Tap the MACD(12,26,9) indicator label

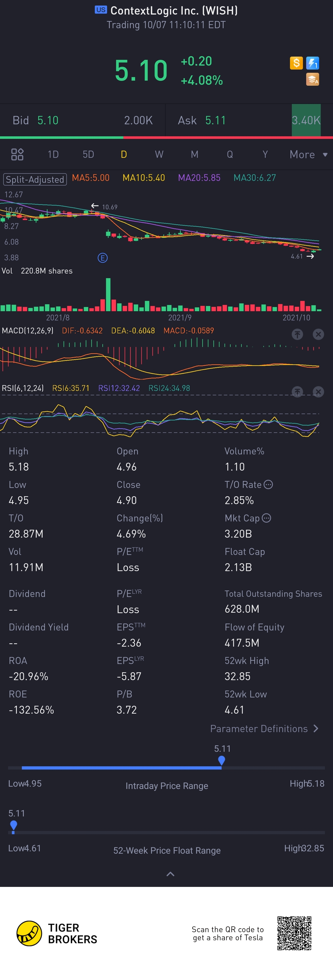[28, 331]
